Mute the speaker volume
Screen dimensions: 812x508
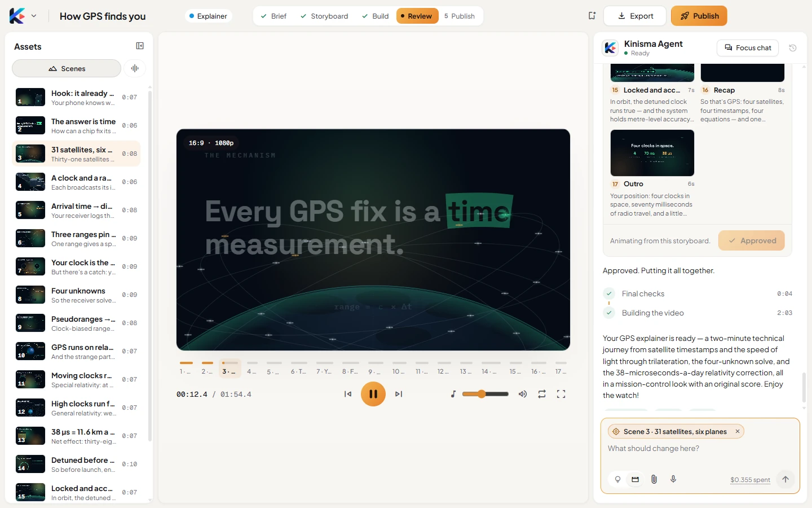pyautogui.click(x=523, y=394)
